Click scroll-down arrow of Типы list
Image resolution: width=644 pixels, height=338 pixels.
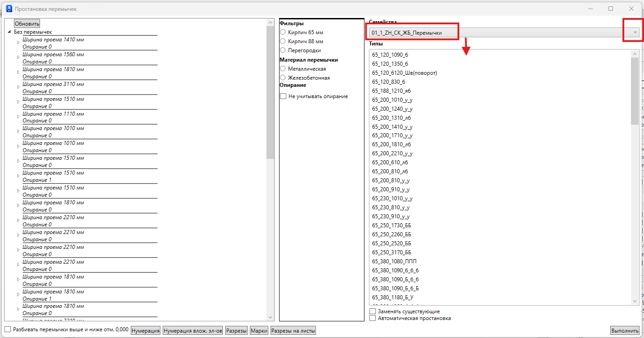point(635,301)
